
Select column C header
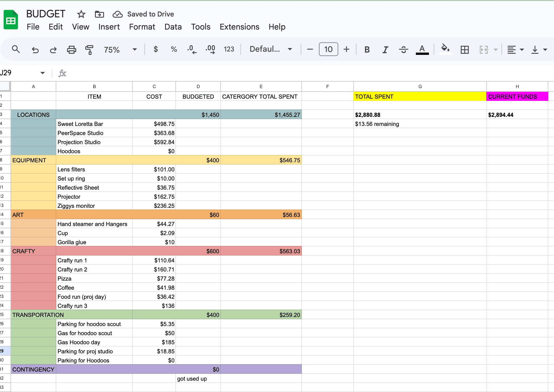[154, 86]
